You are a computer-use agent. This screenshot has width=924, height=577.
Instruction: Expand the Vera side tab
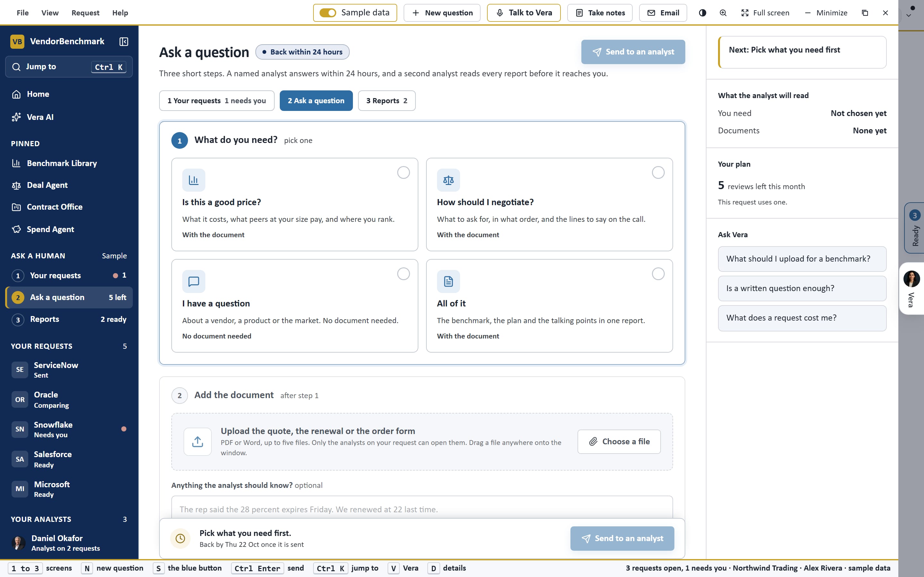coord(912,288)
